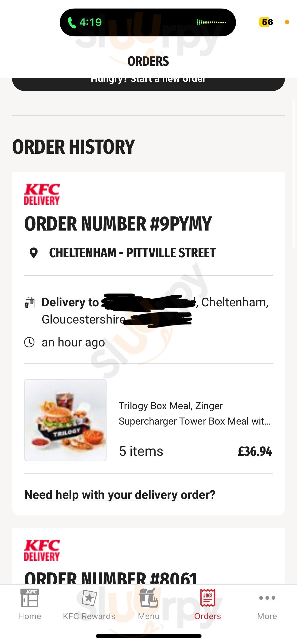Open the Trilogy Box Meal thumbnail
Screen dimensions: 297x644
[65, 420]
